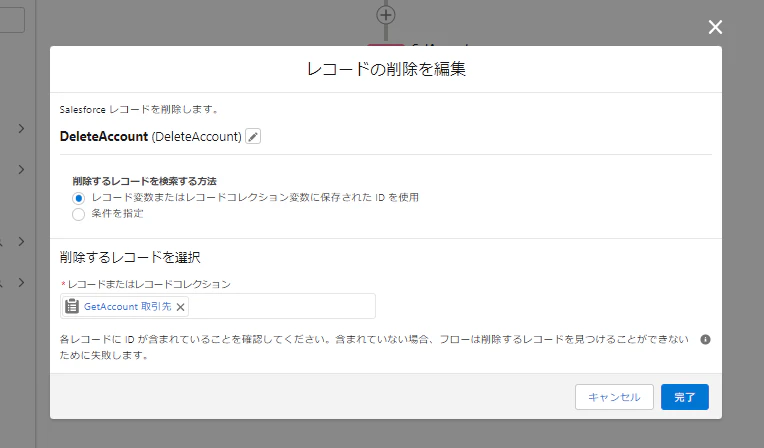
Task: Click the info icon beside the ID warning text
Action: tap(705, 339)
